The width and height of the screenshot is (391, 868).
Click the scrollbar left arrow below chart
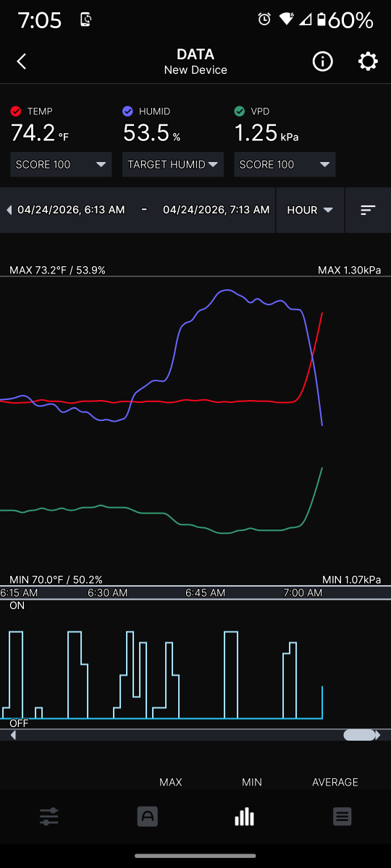point(13,735)
